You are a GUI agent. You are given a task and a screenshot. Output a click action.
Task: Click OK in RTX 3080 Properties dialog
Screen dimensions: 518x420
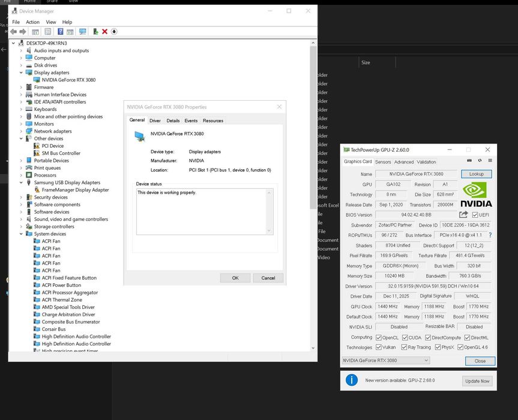(235, 278)
